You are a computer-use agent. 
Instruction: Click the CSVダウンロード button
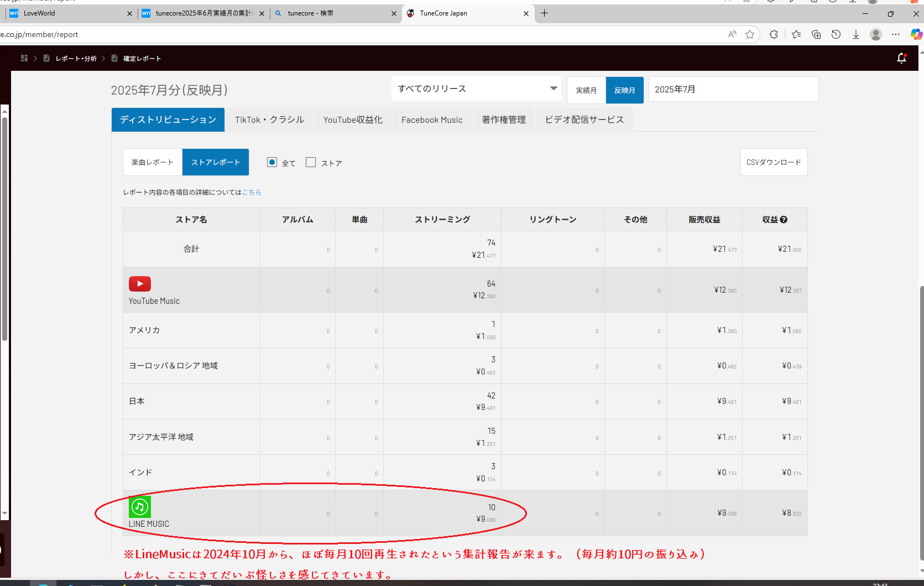(774, 162)
